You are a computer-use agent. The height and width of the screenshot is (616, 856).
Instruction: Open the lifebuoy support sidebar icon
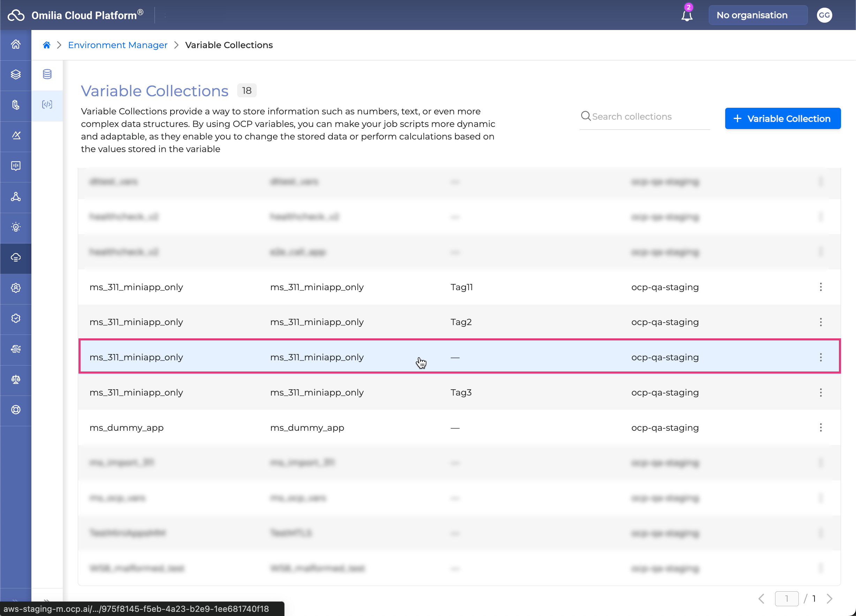[15, 410]
